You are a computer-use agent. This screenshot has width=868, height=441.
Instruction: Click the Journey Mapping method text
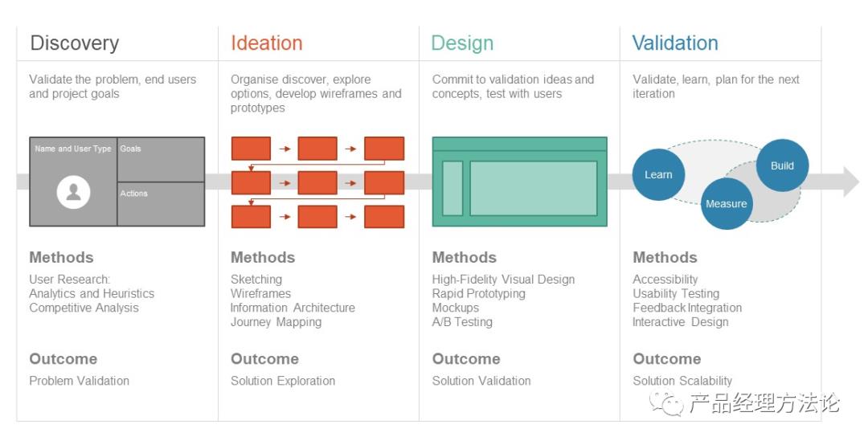[x=276, y=322]
